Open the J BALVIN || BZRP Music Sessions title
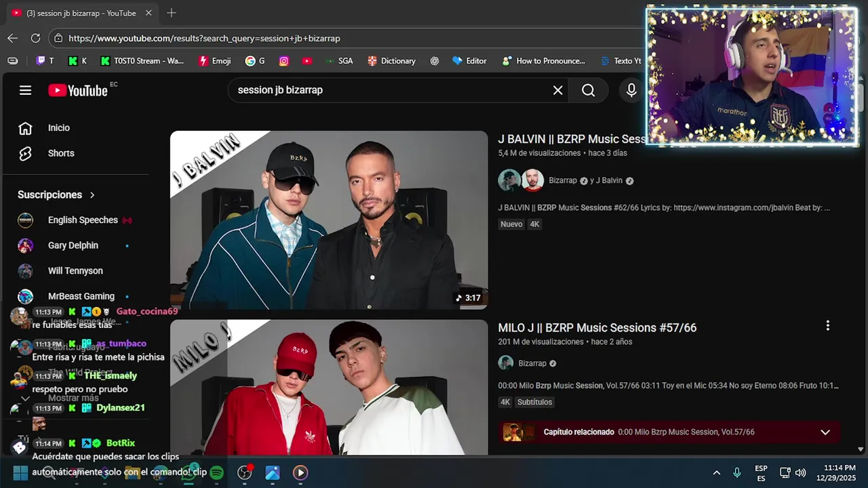 572,139
